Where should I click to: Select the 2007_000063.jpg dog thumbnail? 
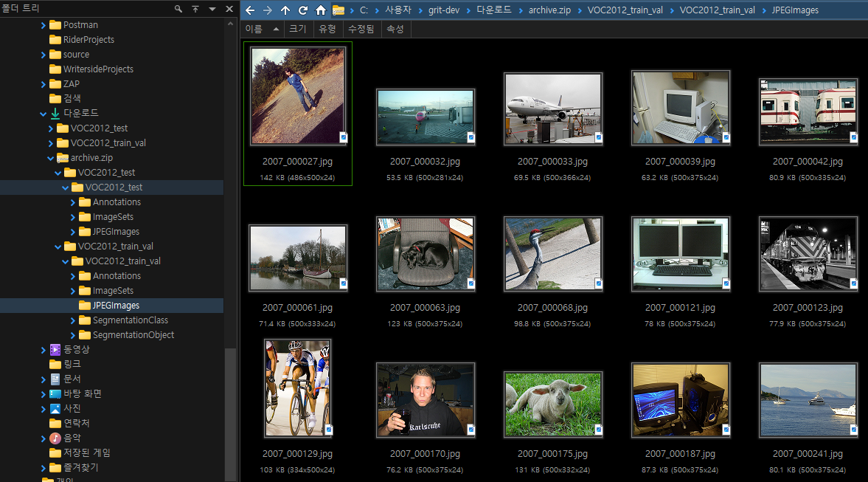tap(425, 255)
